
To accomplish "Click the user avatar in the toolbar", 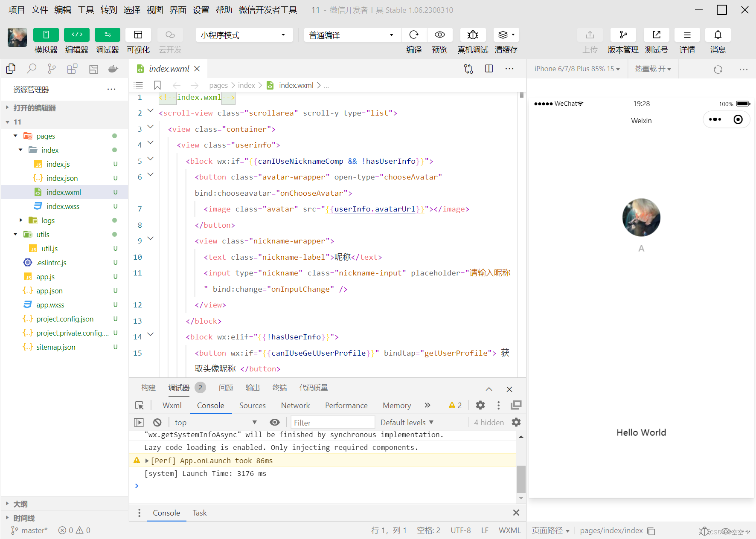I will point(17,37).
